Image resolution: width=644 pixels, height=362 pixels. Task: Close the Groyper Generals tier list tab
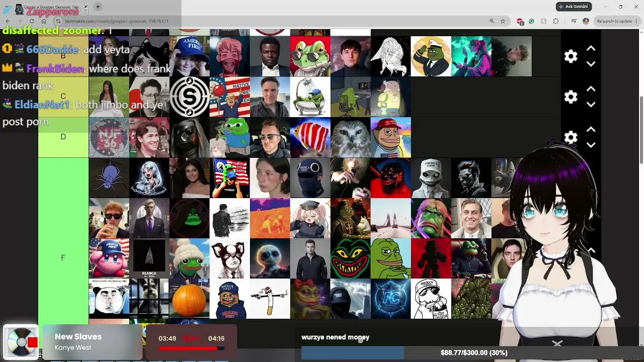coord(86,8)
